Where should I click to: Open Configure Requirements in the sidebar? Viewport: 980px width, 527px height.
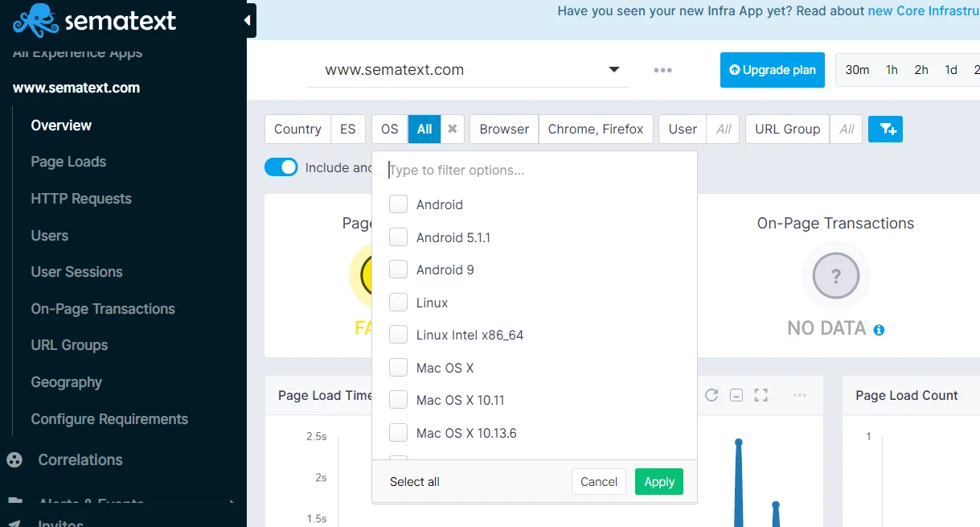click(109, 419)
